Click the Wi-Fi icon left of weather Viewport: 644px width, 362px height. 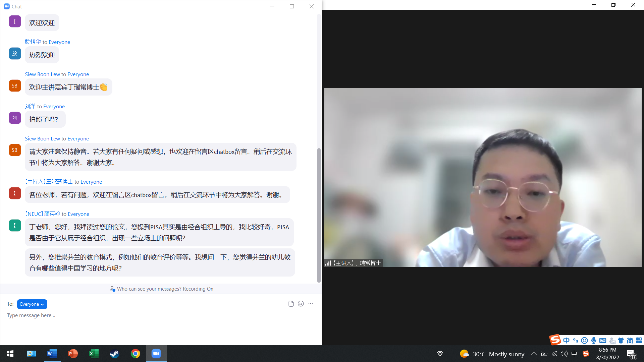coord(440,354)
